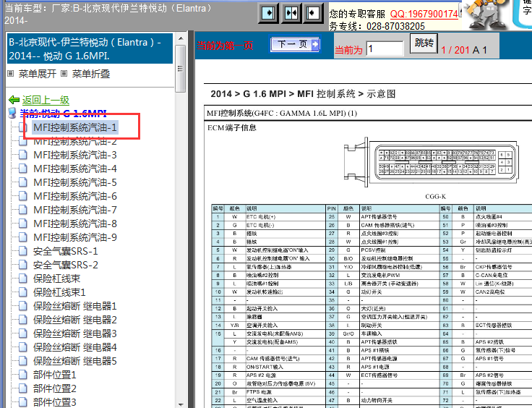Open 返回上一级 link

tap(46, 100)
